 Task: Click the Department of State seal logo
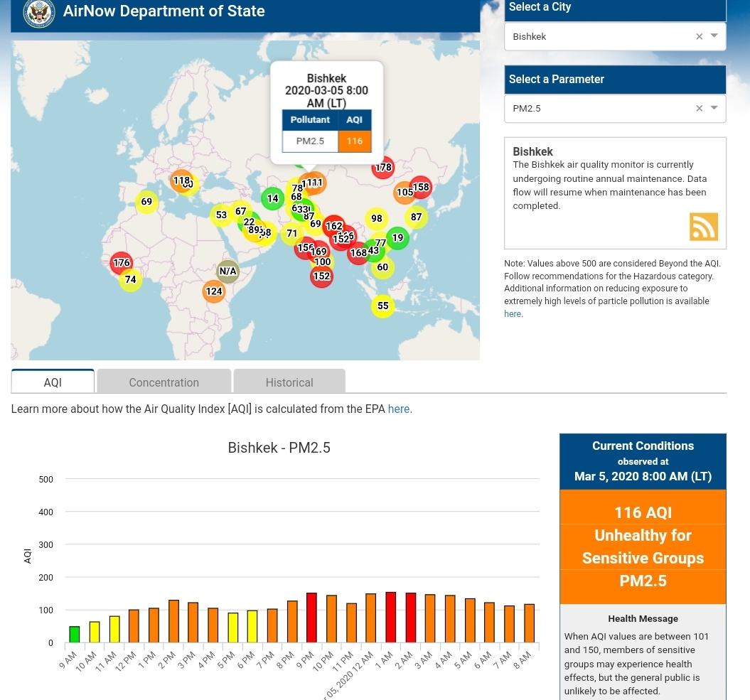[38, 13]
